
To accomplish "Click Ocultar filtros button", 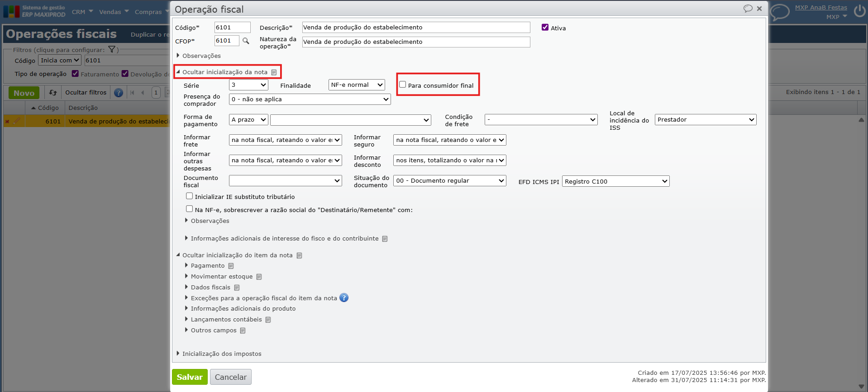I will (x=86, y=93).
